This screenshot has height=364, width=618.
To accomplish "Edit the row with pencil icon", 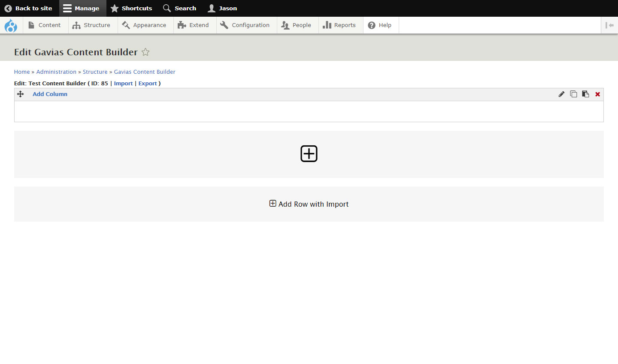I will tap(561, 94).
